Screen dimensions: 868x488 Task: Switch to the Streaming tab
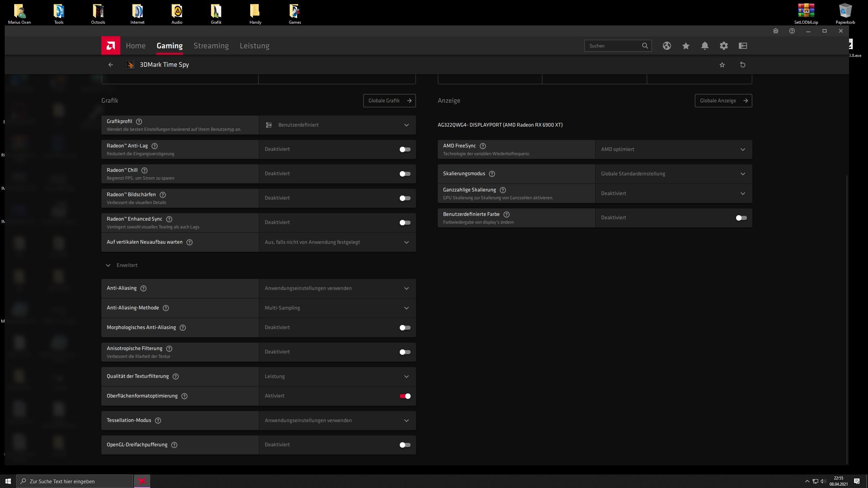pos(211,46)
